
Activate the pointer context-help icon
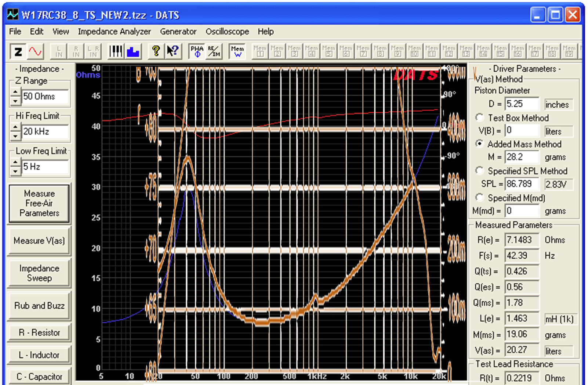pyautogui.click(x=173, y=51)
